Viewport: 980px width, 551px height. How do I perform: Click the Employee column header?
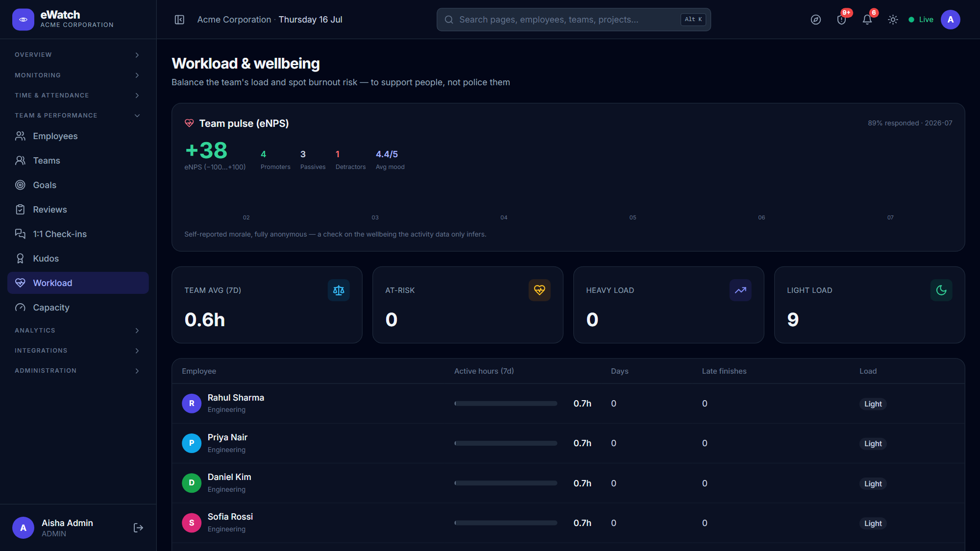pos(199,371)
